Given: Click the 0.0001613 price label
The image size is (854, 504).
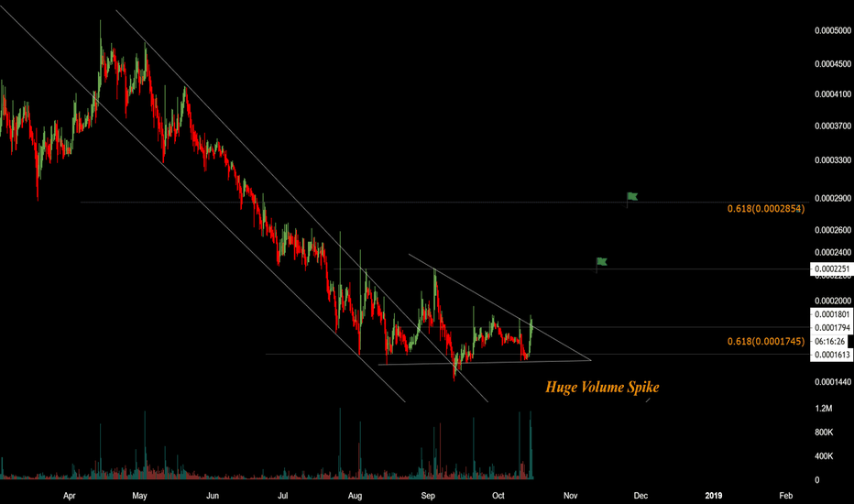Looking at the screenshot, I should (x=832, y=355).
